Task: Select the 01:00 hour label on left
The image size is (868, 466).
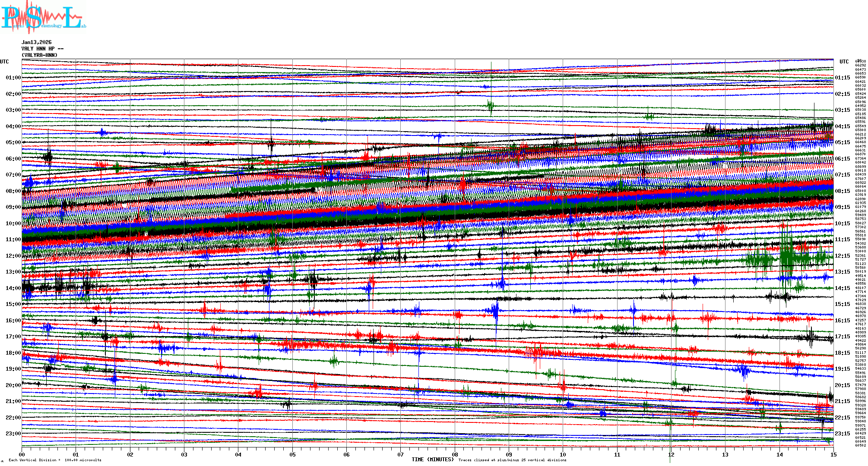Action: tap(13, 78)
